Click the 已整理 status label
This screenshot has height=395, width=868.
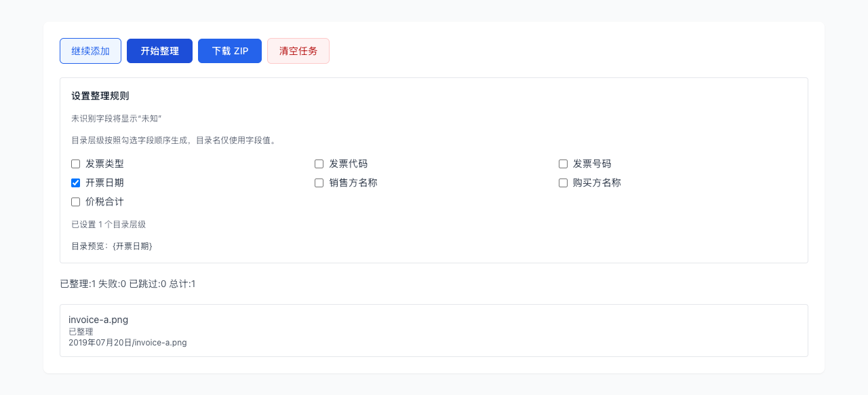[x=81, y=331]
